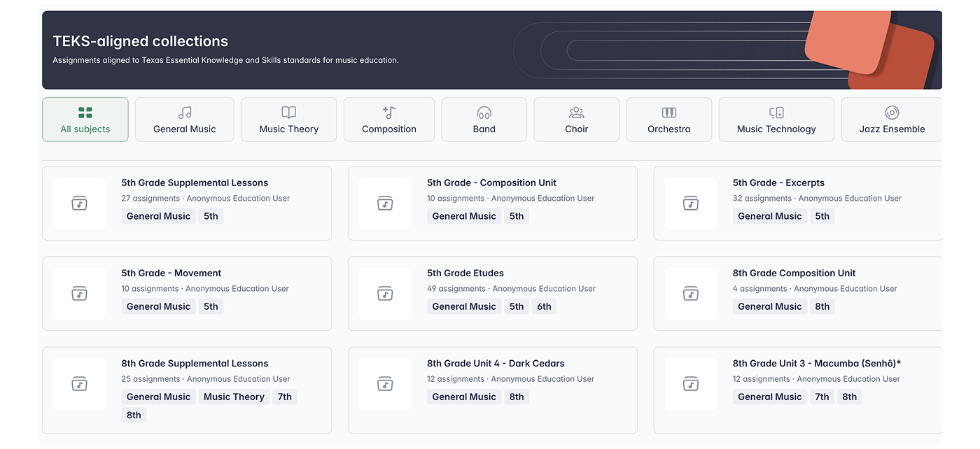Select the All subjects grid icon
This screenshot has width=980, height=449.
85,113
